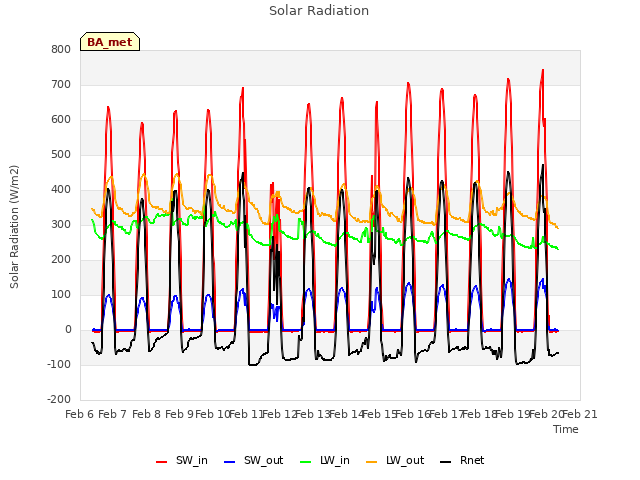Click the 200 y-axis tick label
The width and height of the screenshot is (640, 480).
pos(61,260)
